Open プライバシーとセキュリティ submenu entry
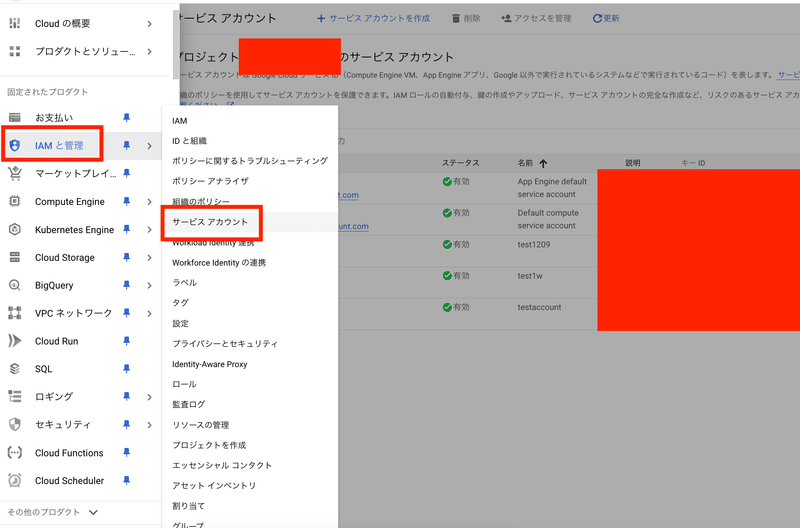 pyautogui.click(x=225, y=344)
